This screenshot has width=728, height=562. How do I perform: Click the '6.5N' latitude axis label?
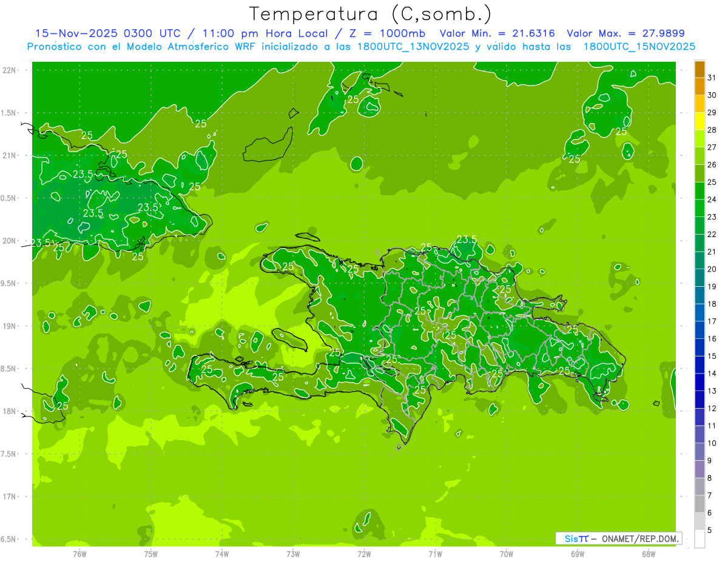[x=9, y=539]
